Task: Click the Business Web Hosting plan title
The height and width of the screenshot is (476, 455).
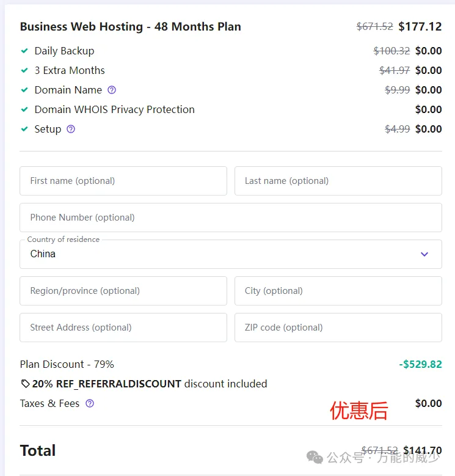Action: (x=130, y=27)
